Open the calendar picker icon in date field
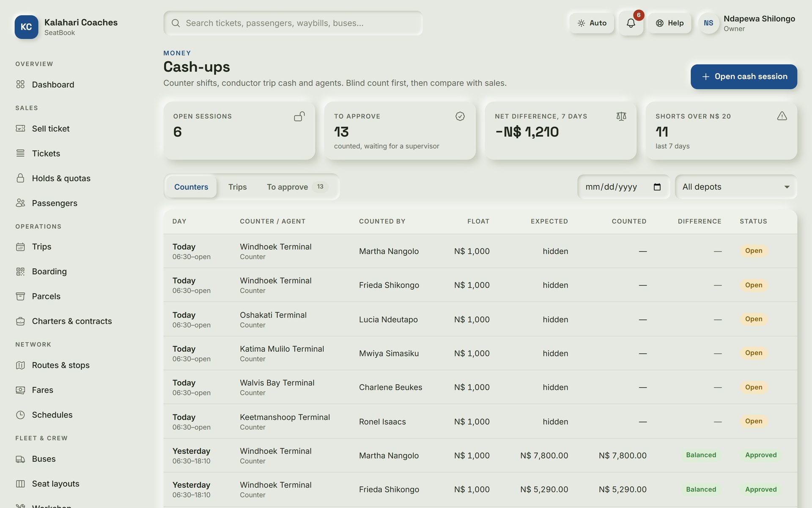The height and width of the screenshot is (508, 812). [657, 187]
